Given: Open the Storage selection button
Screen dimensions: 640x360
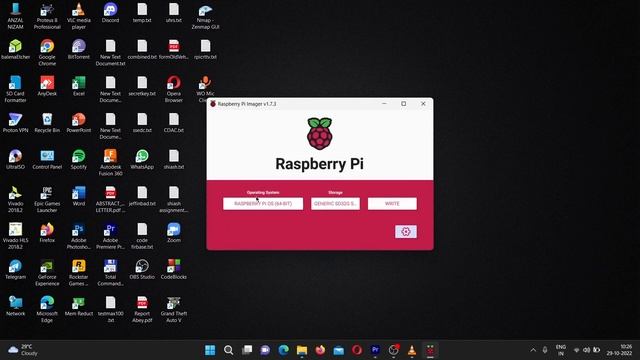Looking at the screenshot, I should (x=335, y=204).
